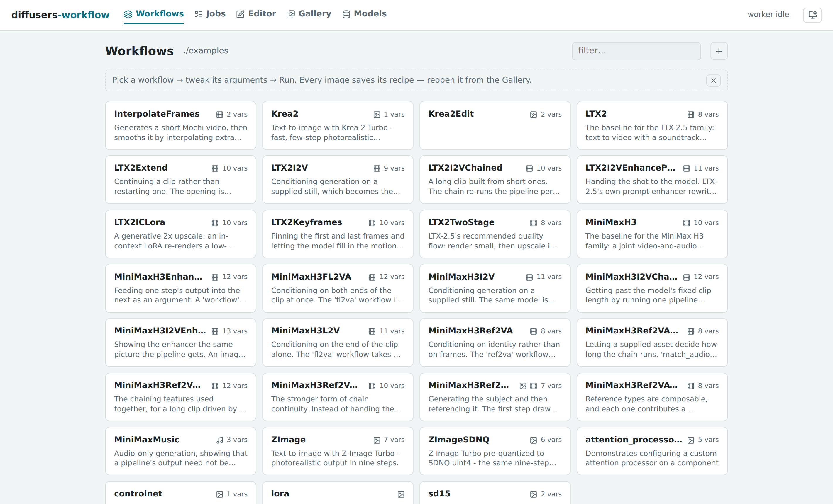Screen dimensions: 833x504
Task: Click the film icon on MiniMaxH3I2V card
Action: coord(529,277)
